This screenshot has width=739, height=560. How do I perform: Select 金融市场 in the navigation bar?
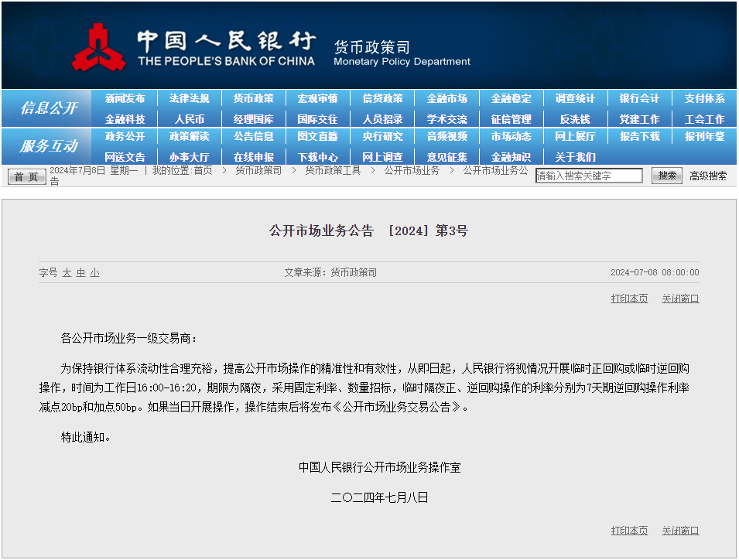point(446,99)
